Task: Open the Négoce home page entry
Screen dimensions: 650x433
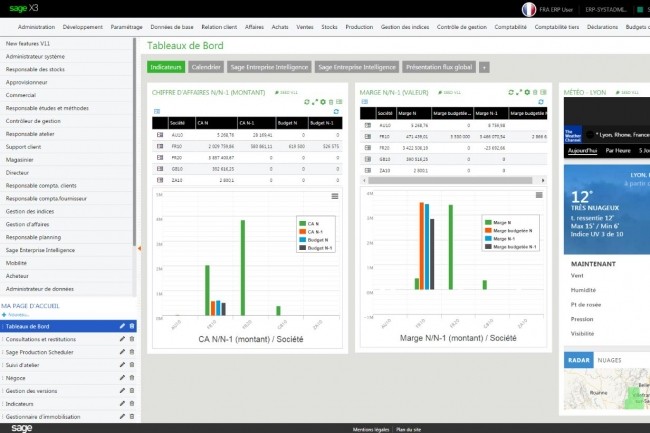Action: pos(16,378)
